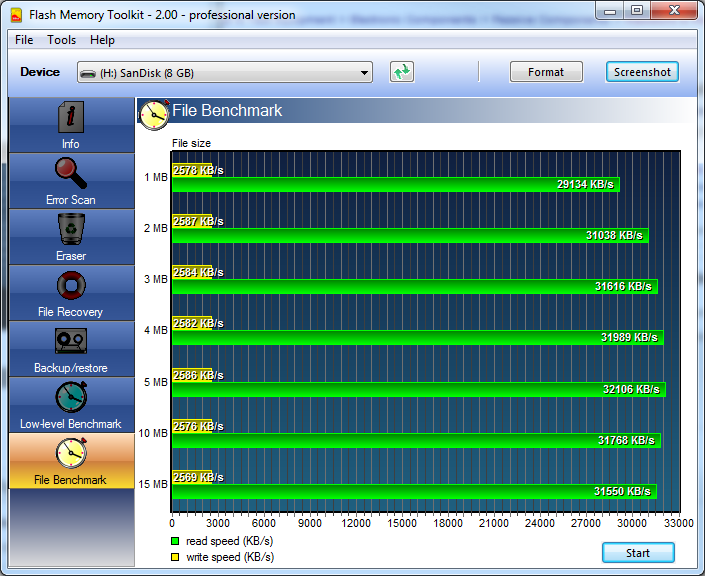This screenshot has width=705, height=576.
Task: Select the File Recovery lifebuoy icon
Action: pyautogui.click(x=70, y=286)
